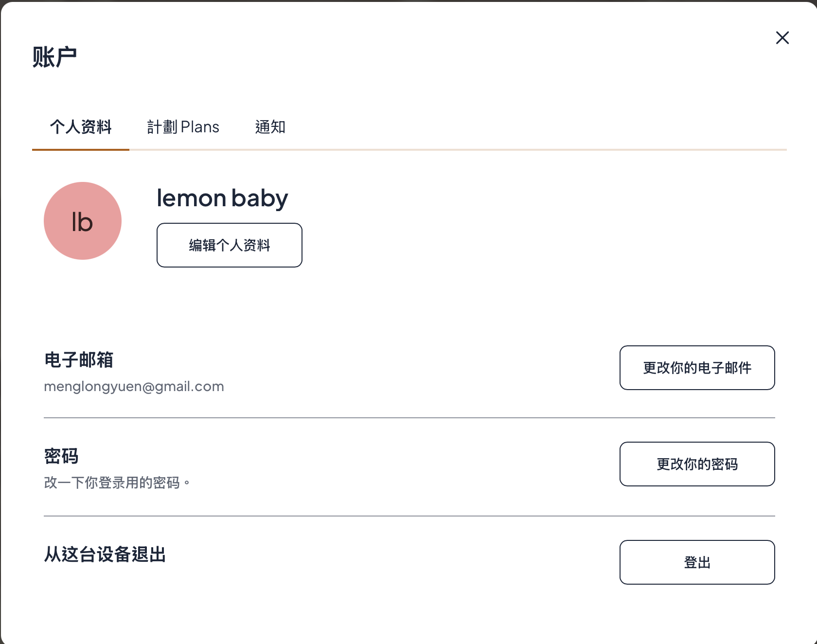The image size is (817, 644).
Task: Click the word Plans in second tab
Action: (x=200, y=127)
